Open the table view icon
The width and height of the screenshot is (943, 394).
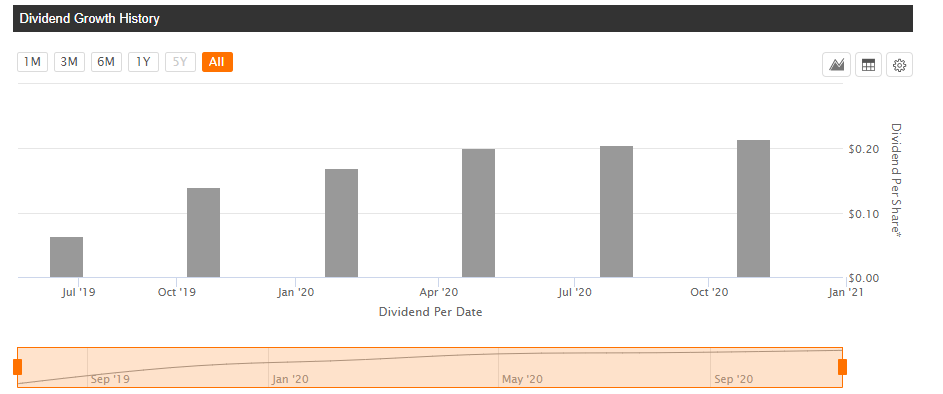click(x=868, y=65)
